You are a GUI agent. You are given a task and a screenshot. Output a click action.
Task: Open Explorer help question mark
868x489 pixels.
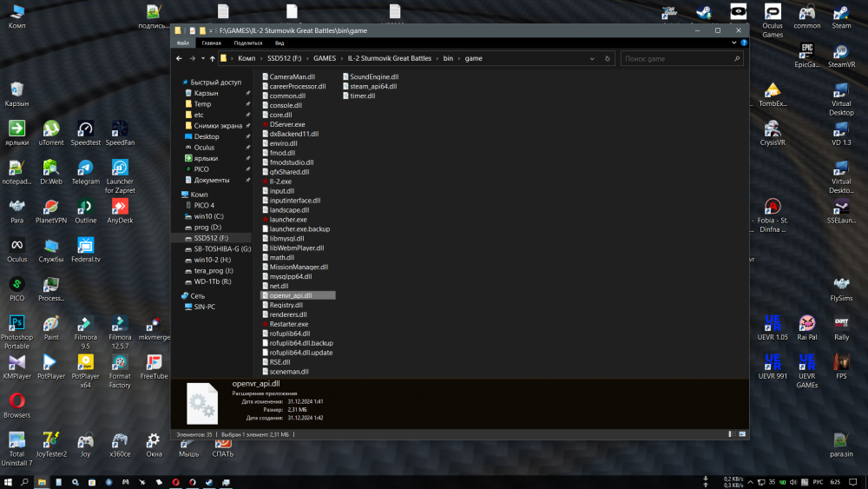point(744,43)
